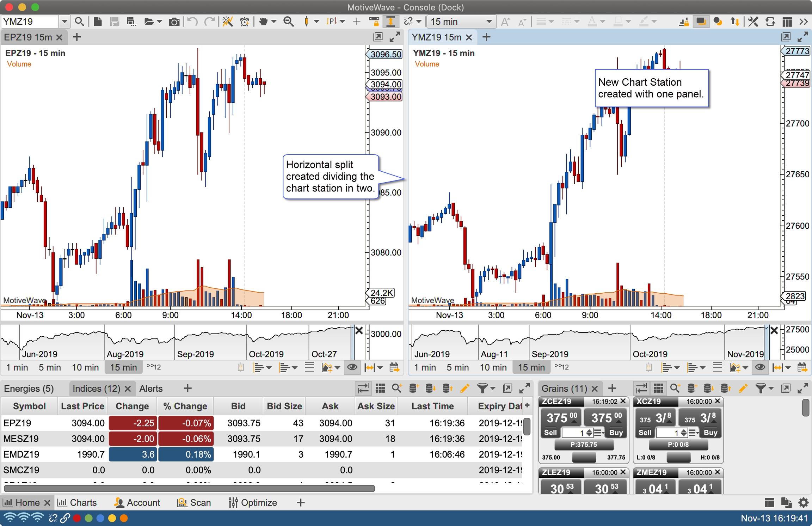Show more toolbar items chevron

(804, 22)
